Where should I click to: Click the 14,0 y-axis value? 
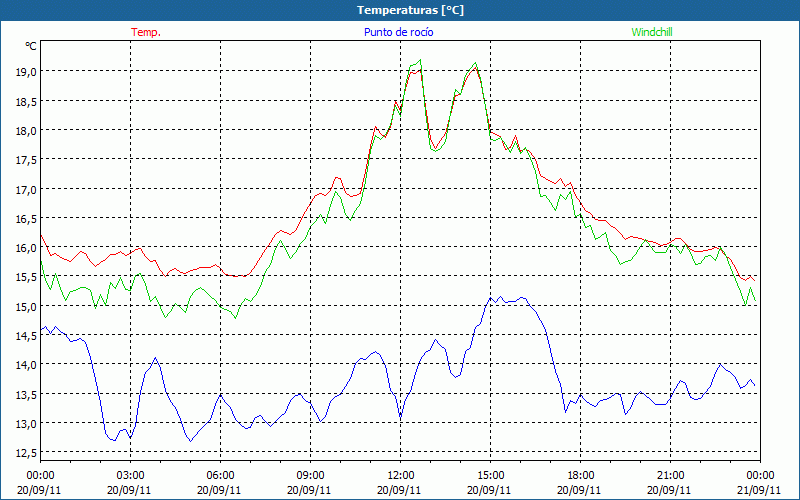pos(27,365)
